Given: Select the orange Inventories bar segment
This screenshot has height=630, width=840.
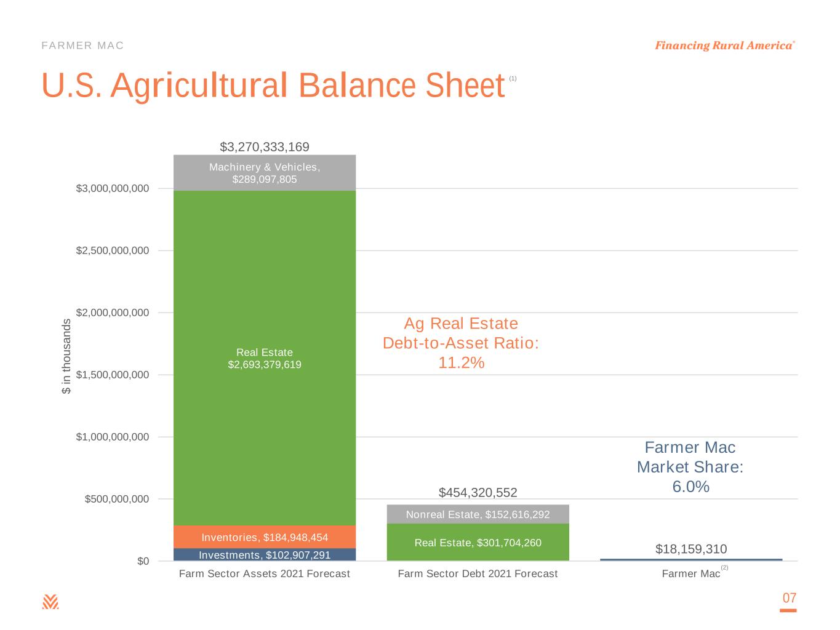Looking at the screenshot, I should (x=265, y=537).
